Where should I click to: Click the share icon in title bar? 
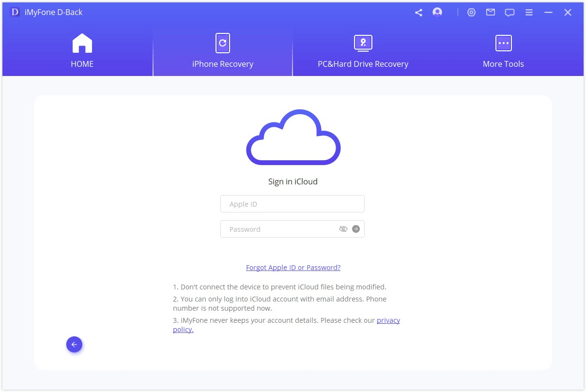point(418,13)
